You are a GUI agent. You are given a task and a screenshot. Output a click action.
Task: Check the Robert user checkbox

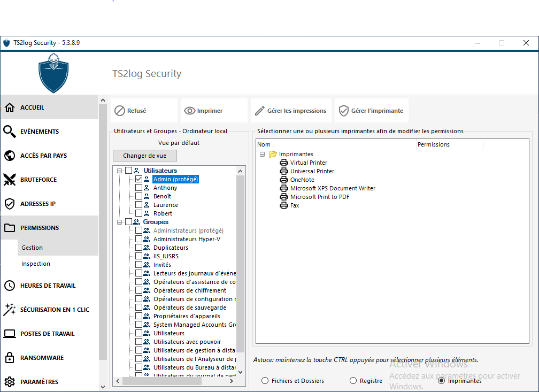click(x=138, y=213)
